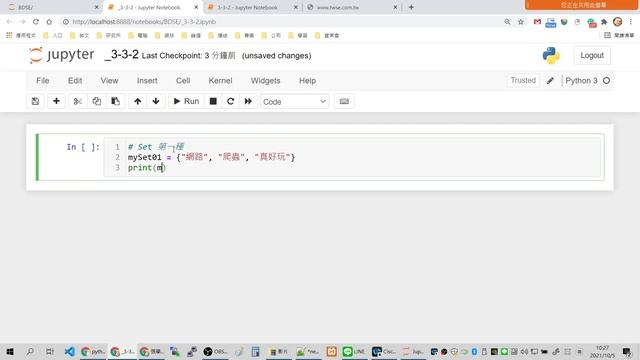Click the browser home icon
640x360 pixels.
click(x=49, y=22)
